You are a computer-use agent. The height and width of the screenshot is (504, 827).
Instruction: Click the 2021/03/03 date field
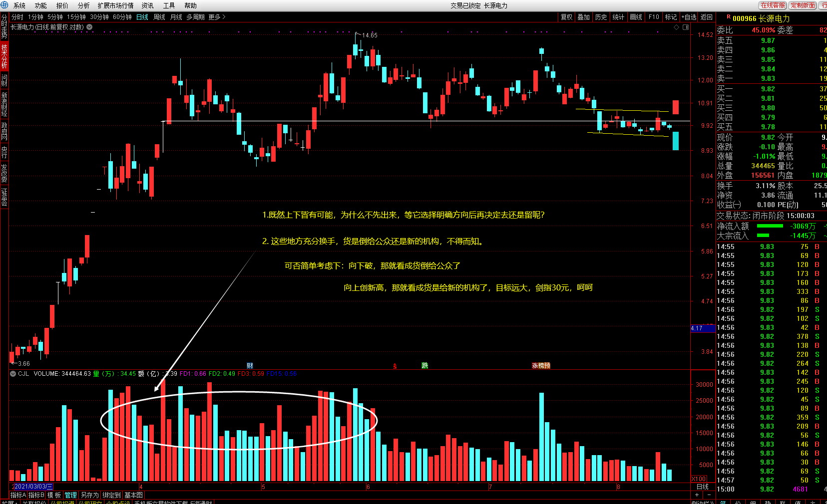(33, 486)
